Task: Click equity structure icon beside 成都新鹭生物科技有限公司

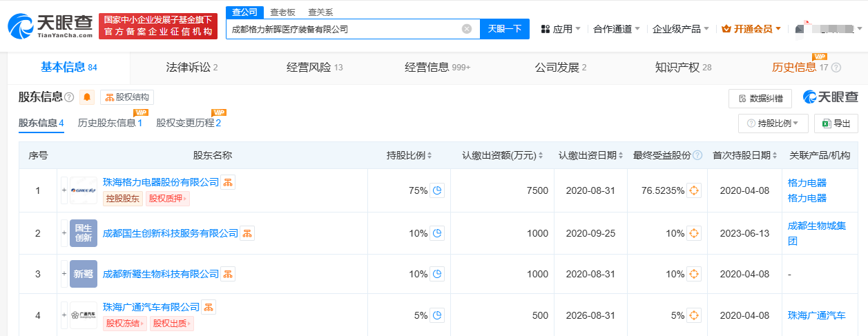Action: pyautogui.click(x=228, y=274)
